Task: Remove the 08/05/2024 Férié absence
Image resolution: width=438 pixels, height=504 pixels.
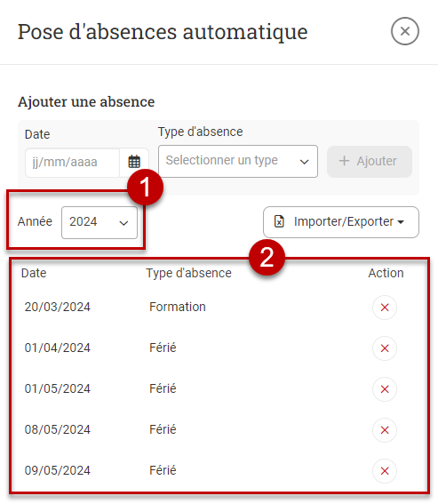Action: click(385, 430)
